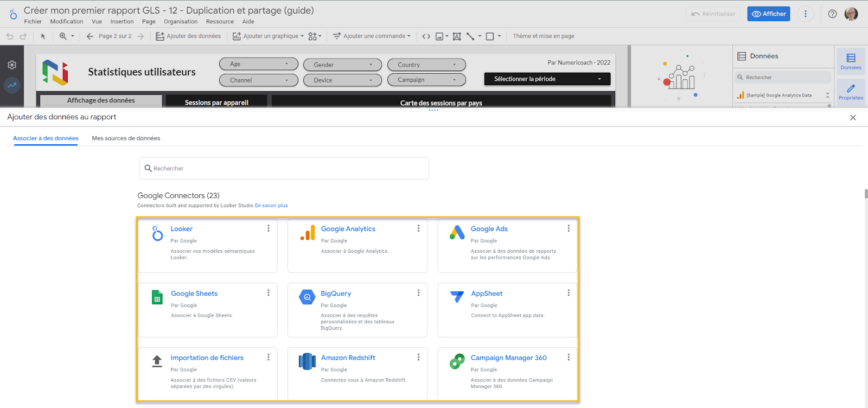Open Google Analytics connector more options
This screenshot has width=868, height=408.
tap(418, 228)
